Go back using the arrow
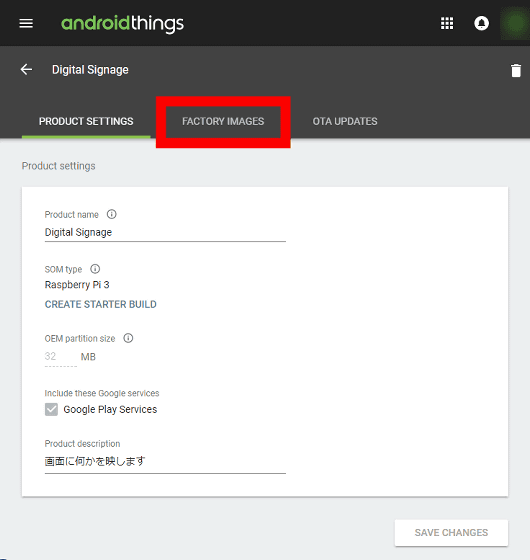 pos(26,69)
